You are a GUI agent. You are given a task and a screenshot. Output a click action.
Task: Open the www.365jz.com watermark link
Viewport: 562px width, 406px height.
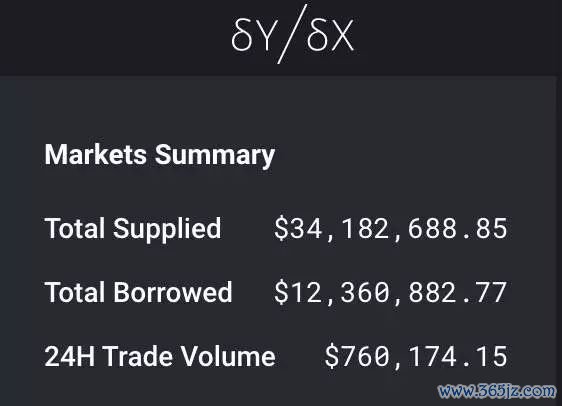pos(497,391)
